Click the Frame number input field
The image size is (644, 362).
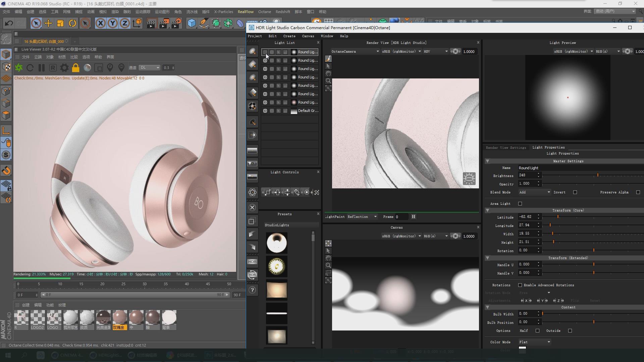401,217
